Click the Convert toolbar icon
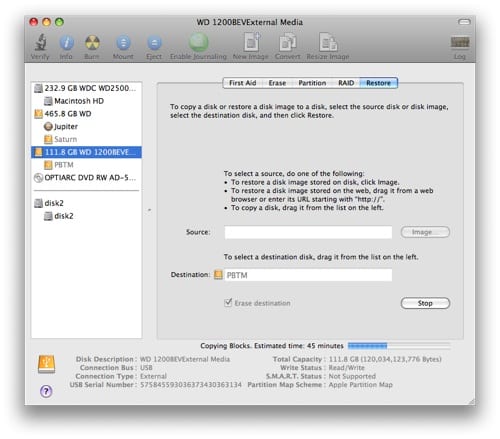The width and height of the screenshot is (500, 439). [x=288, y=42]
